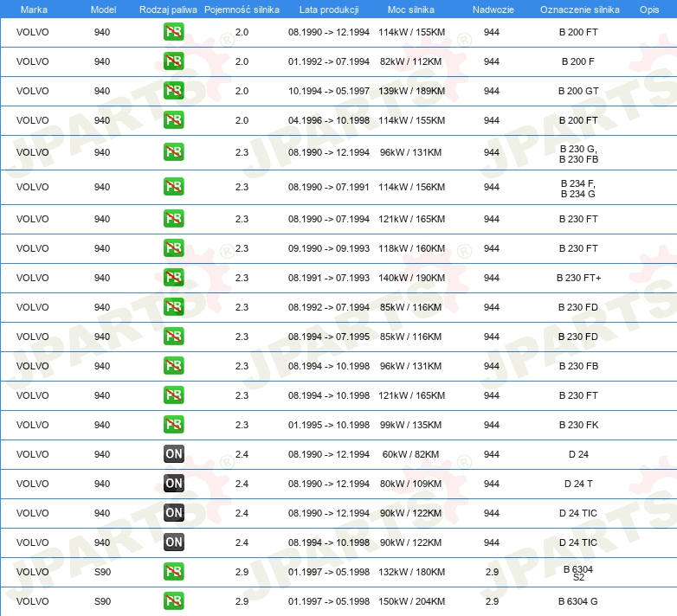Select the fuel icon in B 230 FT+ row

[174, 278]
